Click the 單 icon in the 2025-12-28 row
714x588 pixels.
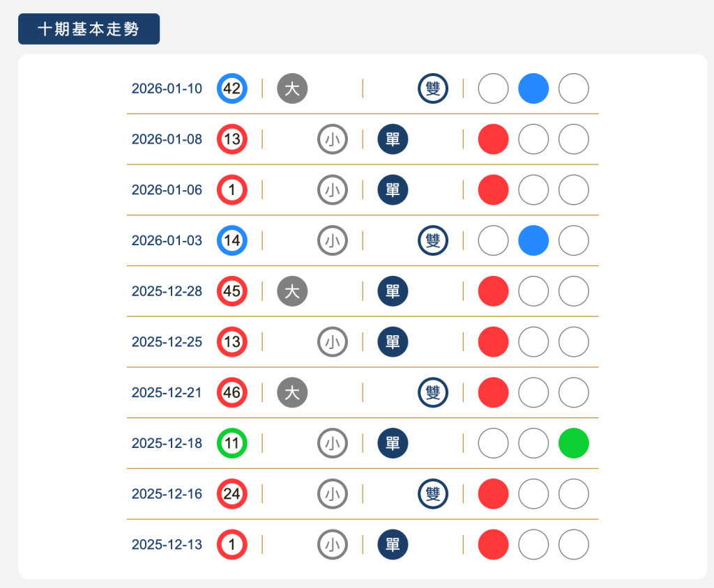pos(393,291)
